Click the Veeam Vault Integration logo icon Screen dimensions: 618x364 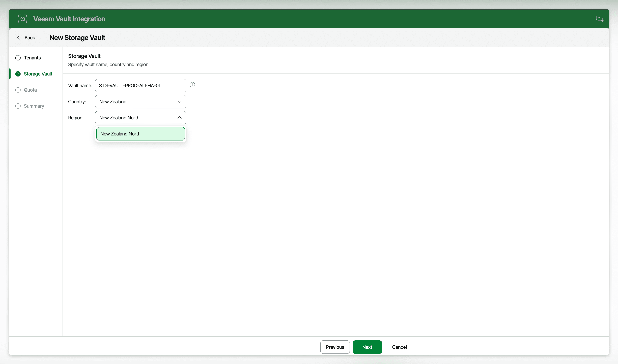(23, 19)
